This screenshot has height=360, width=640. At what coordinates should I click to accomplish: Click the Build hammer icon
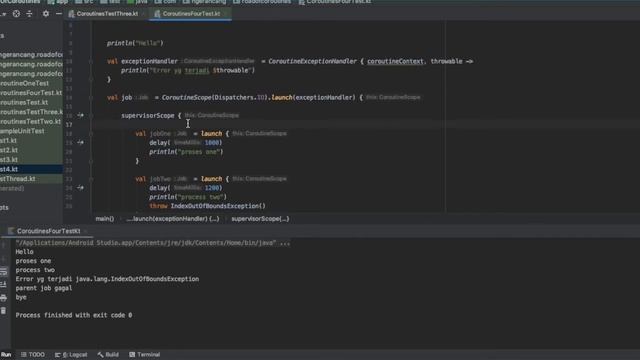point(100,355)
